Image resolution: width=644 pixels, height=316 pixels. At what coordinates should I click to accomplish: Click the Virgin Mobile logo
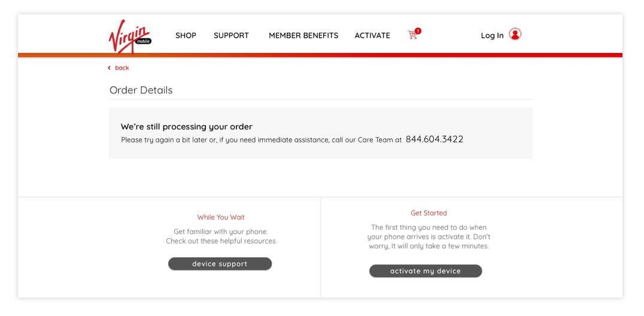pyautogui.click(x=130, y=37)
